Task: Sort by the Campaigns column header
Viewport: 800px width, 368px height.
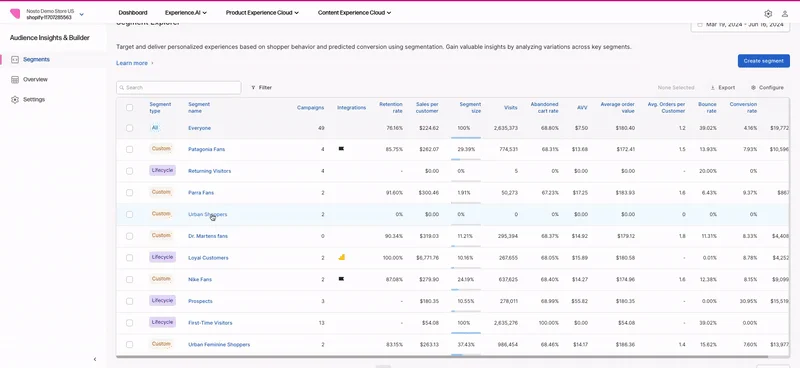Action: click(311, 108)
